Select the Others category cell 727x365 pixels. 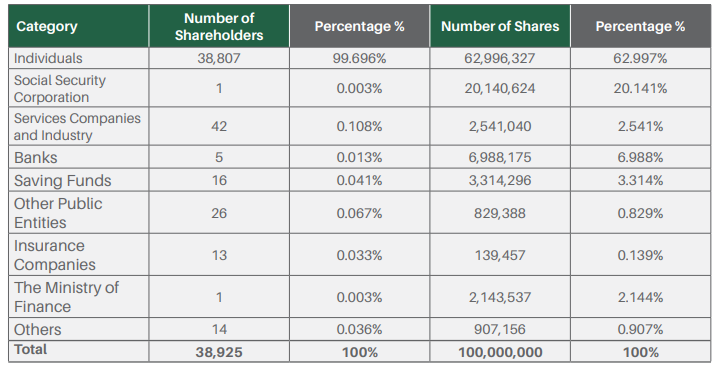(78, 329)
